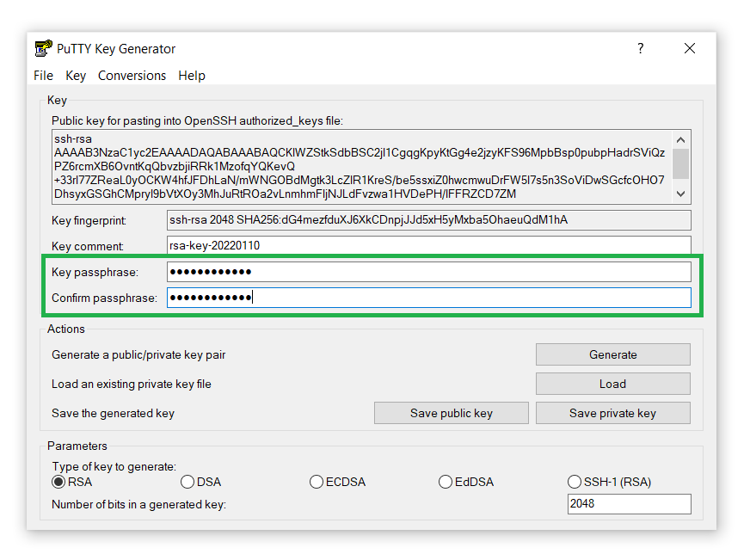750x560 pixels.
Task: Close the PuTTY Key Generator window
Action: [x=689, y=48]
